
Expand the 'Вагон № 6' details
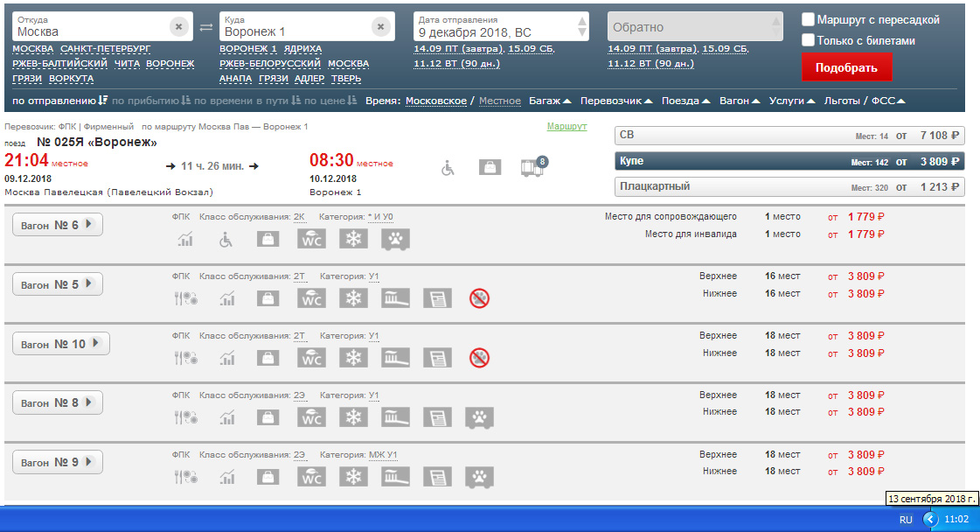(58, 225)
